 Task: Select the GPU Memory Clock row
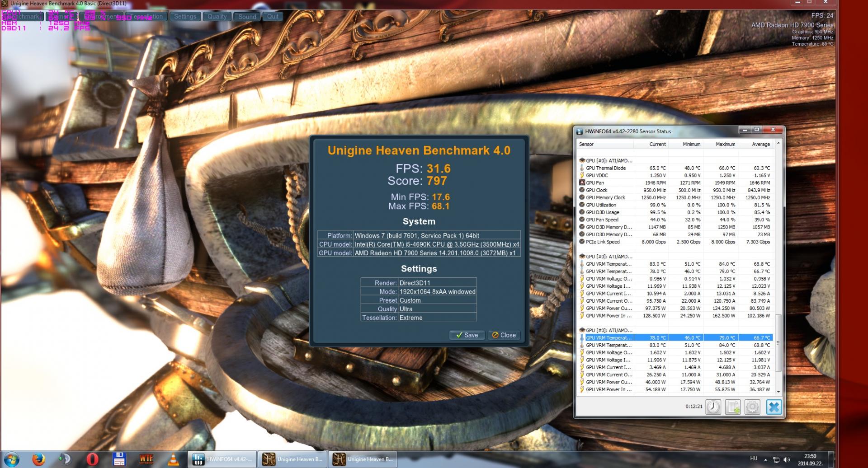pos(675,197)
